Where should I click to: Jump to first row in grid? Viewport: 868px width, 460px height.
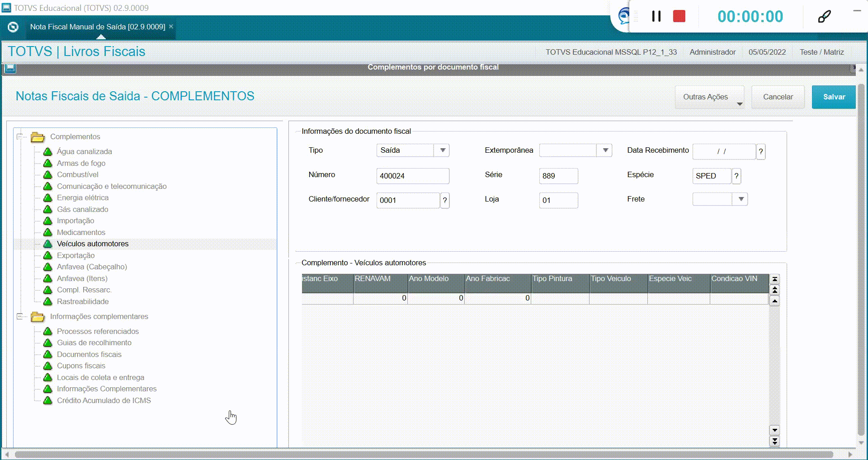click(x=775, y=279)
